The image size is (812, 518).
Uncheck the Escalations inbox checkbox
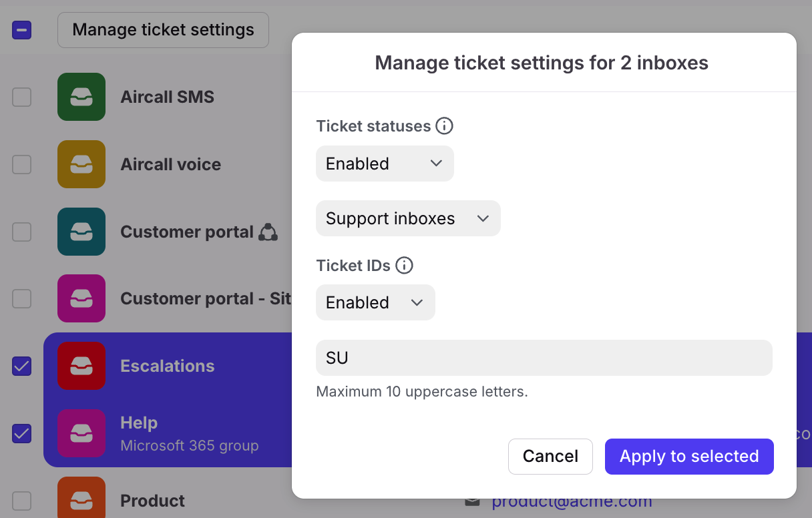22,366
